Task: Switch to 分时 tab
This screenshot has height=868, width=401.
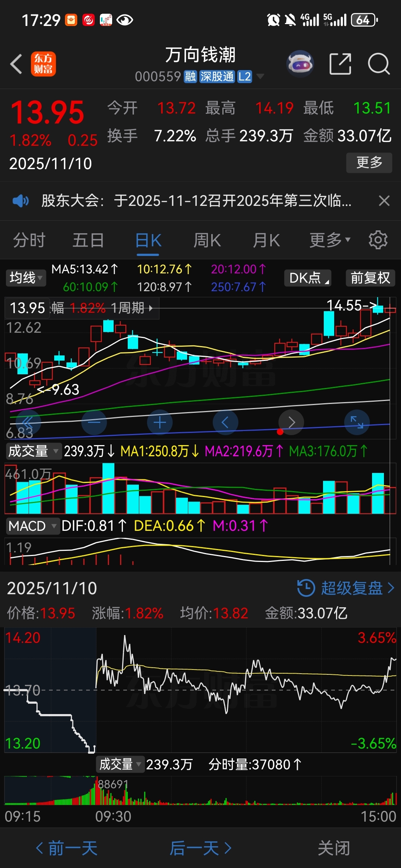Action: (29, 240)
